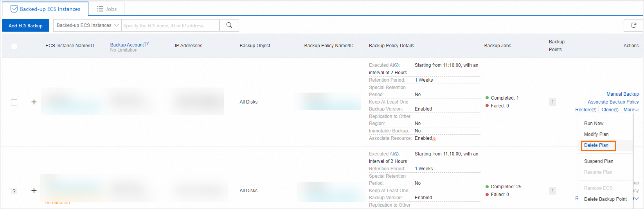Expand the second instance row with plus

pos(34,191)
